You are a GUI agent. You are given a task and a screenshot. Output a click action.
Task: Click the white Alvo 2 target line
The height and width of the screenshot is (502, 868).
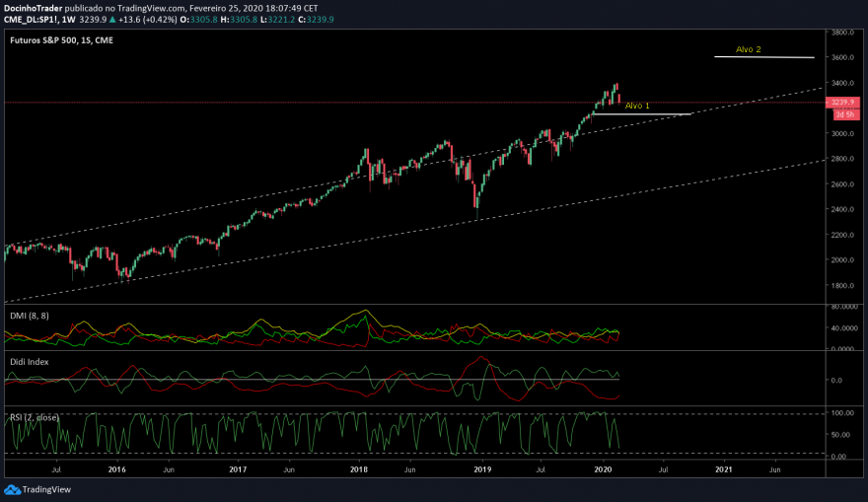[x=763, y=57]
